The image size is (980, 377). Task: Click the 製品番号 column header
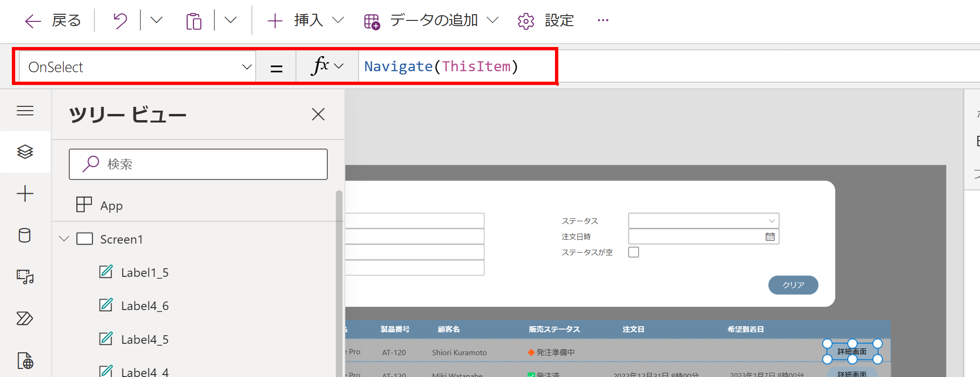(395, 329)
